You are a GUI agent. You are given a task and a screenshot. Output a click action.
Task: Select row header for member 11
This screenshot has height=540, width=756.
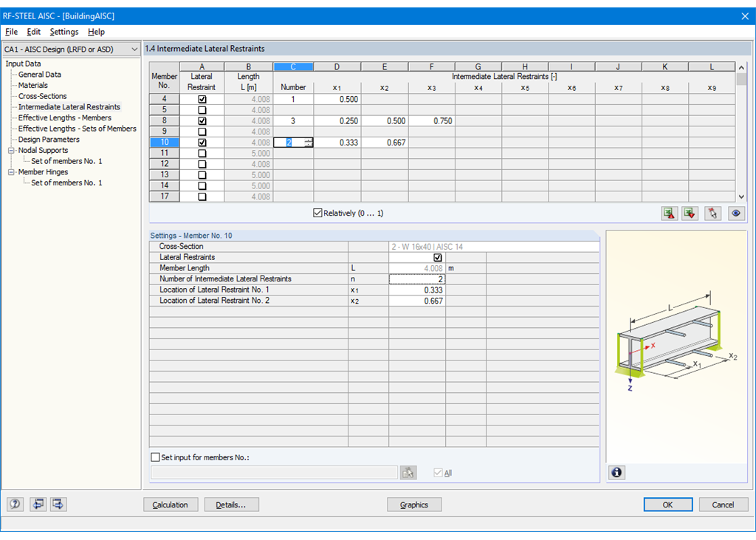(165, 154)
